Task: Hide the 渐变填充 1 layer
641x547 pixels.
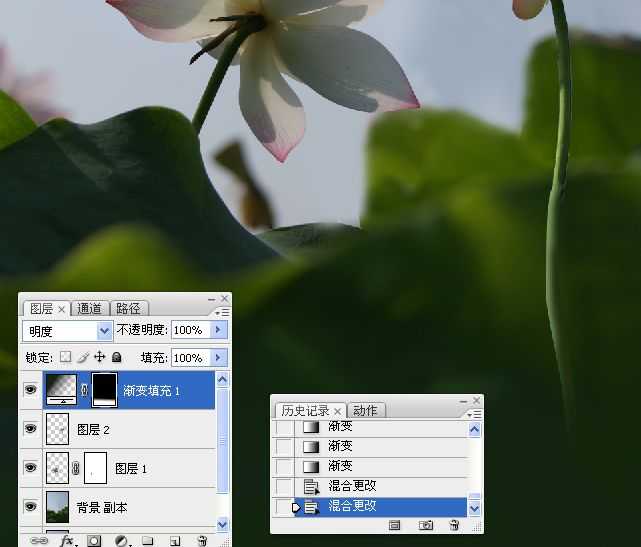Action: pyautogui.click(x=31, y=391)
